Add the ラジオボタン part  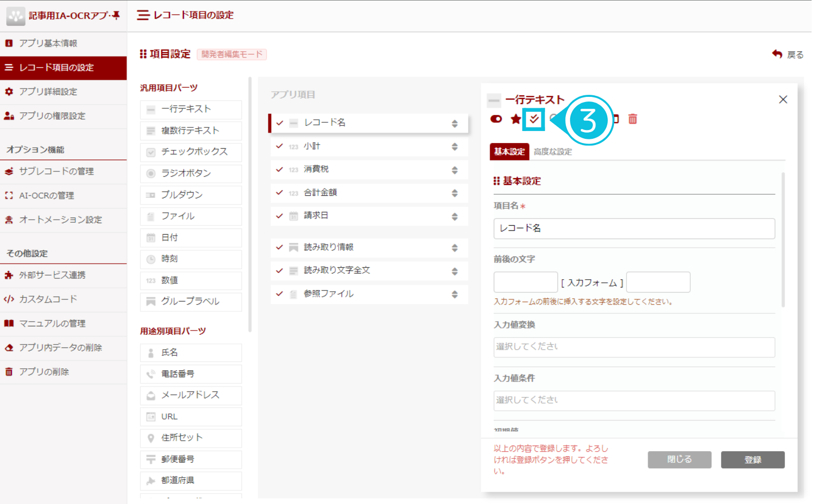[191, 174]
